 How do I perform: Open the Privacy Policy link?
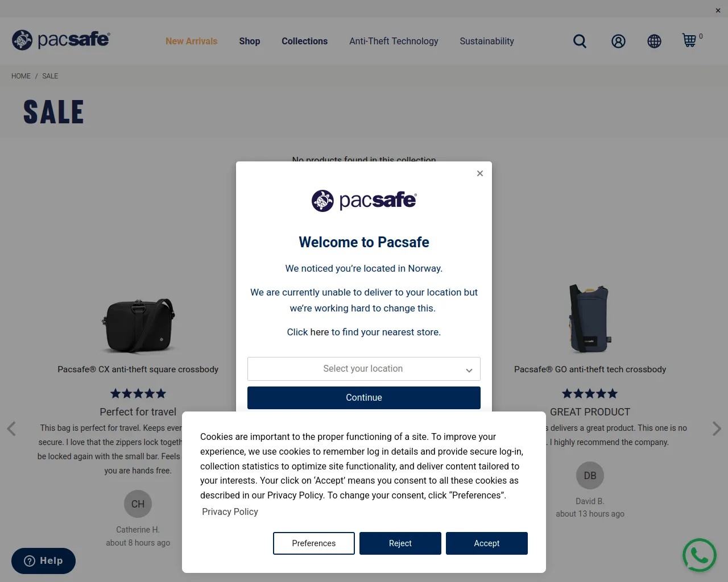point(230,512)
